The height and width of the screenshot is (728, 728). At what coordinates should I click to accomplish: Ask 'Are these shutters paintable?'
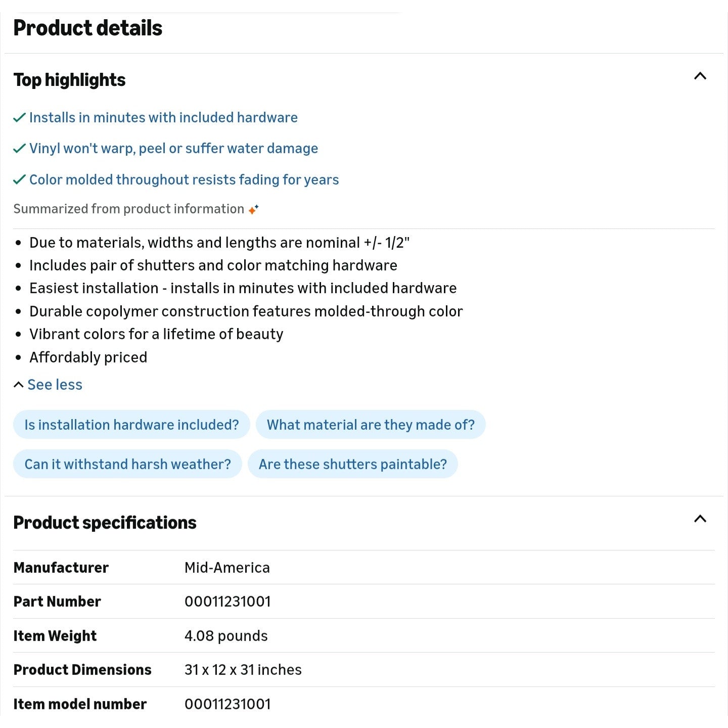[353, 464]
